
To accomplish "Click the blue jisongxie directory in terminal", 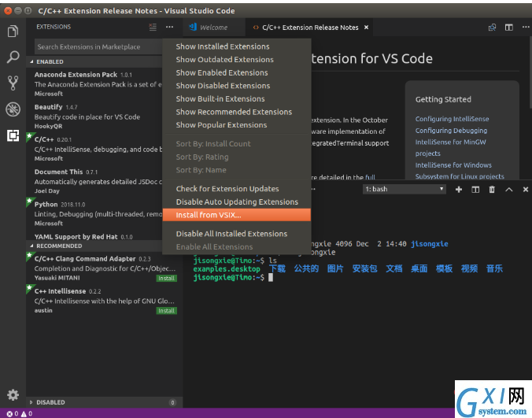I will [429, 244].
